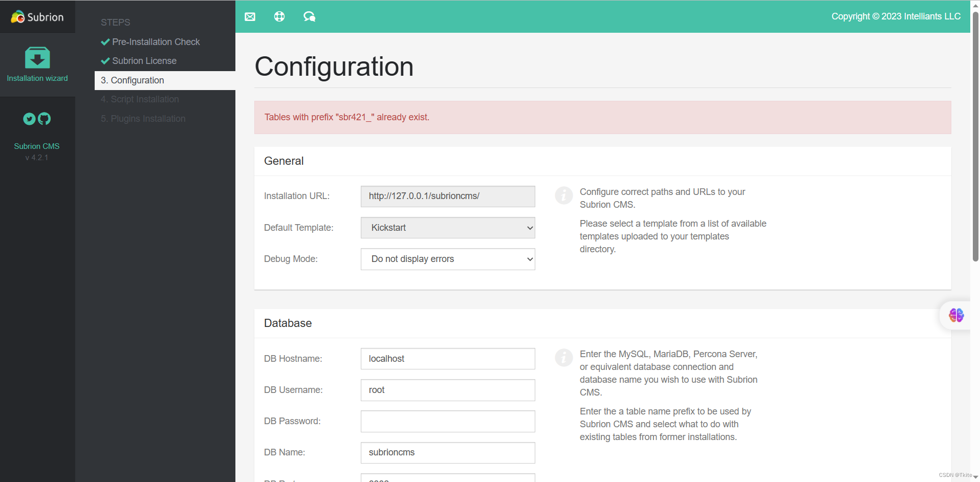Click the Default Template label

point(299,228)
